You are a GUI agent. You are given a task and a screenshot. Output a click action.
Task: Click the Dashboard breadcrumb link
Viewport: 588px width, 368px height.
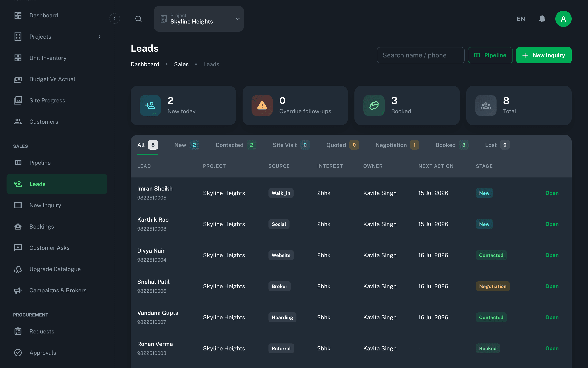coord(145,64)
